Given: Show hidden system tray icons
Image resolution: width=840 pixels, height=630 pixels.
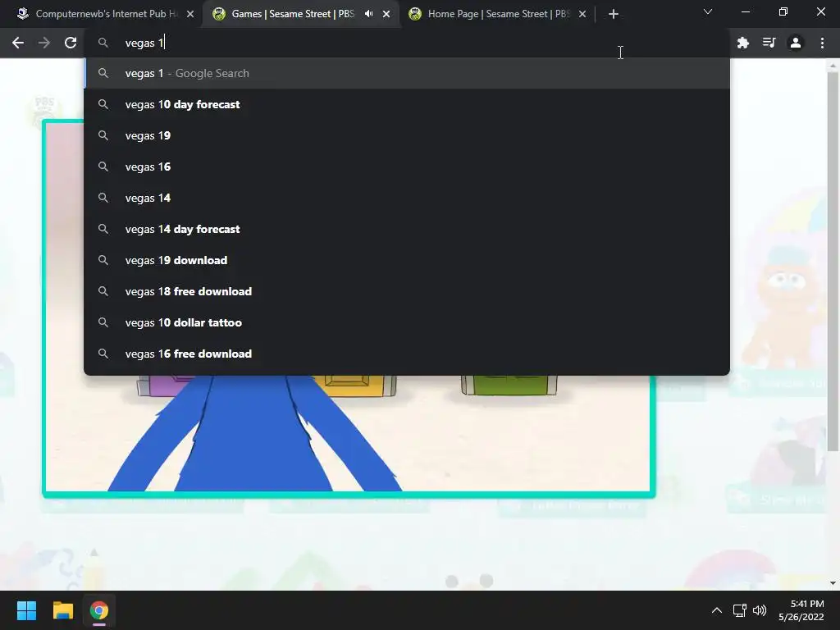Looking at the screenshot, I should pos(716,610).
